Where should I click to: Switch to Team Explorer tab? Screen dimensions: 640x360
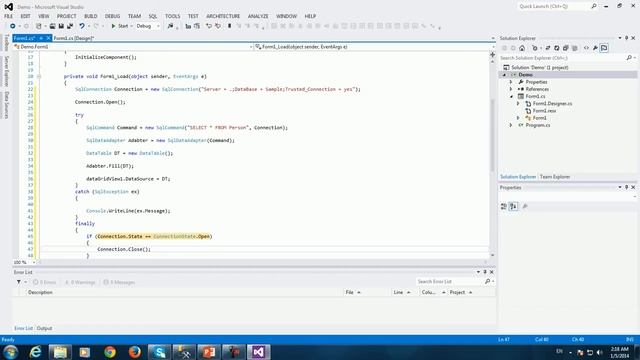(555, 177)
